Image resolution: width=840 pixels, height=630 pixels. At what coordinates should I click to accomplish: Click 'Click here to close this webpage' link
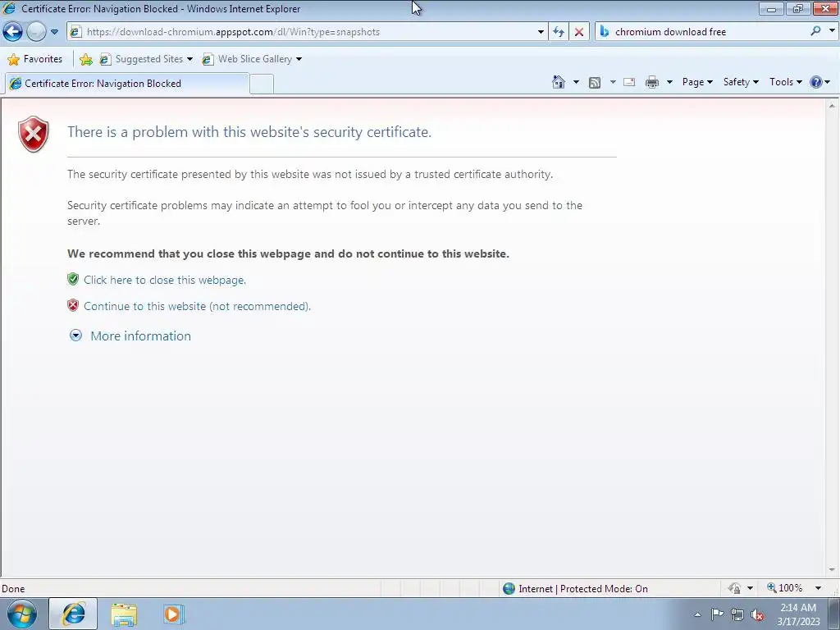pyautogui.click(x=164, y=280)
